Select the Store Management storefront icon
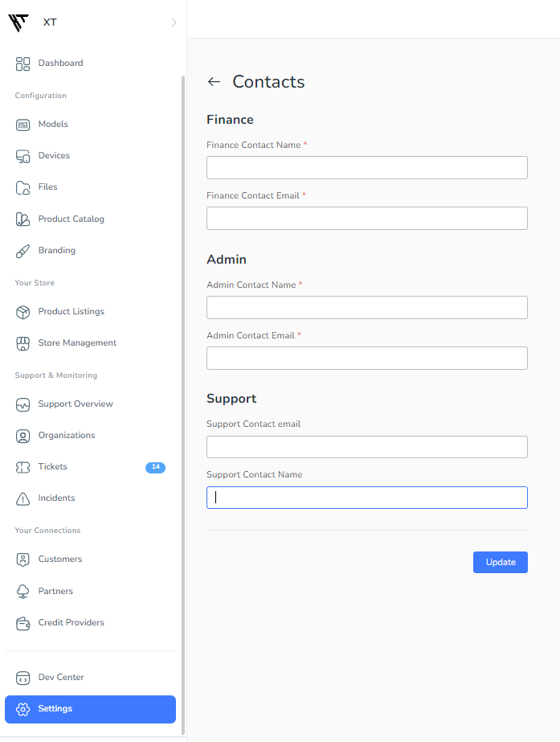The image size is (560, 742). pyautogui.click(x=22, y=343)
